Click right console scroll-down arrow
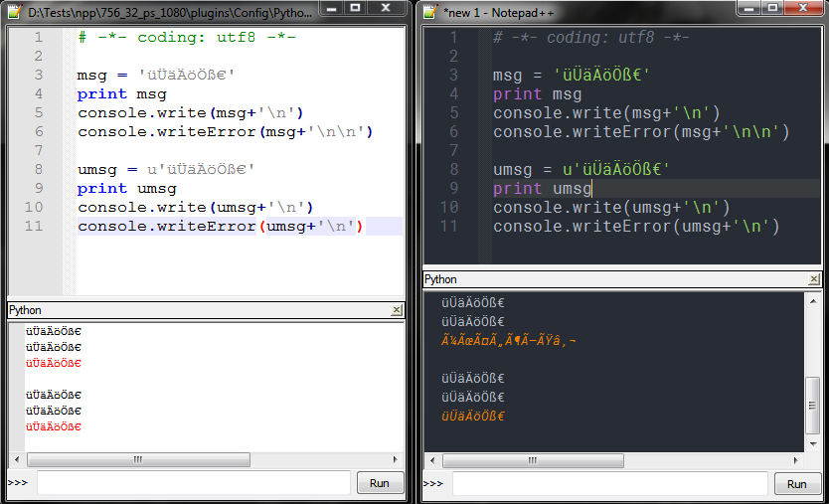The width and height of the screenshot is (829, 504). [x=813, y=444]
